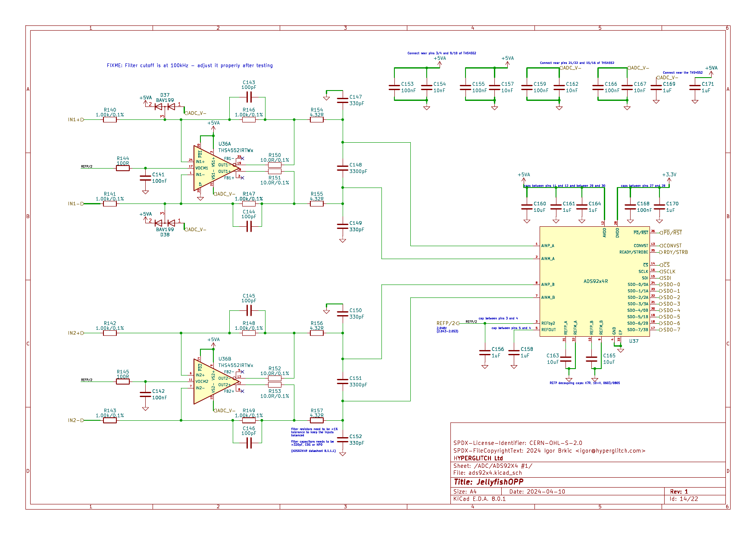
Task: Click the D37 BAV199 diode symbol
Action: [165, 106]
